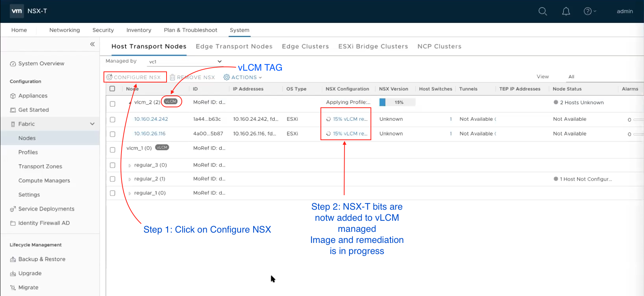
Task: Click the spinner icon for host 10.160.24.242
Action: click(328, 119)
